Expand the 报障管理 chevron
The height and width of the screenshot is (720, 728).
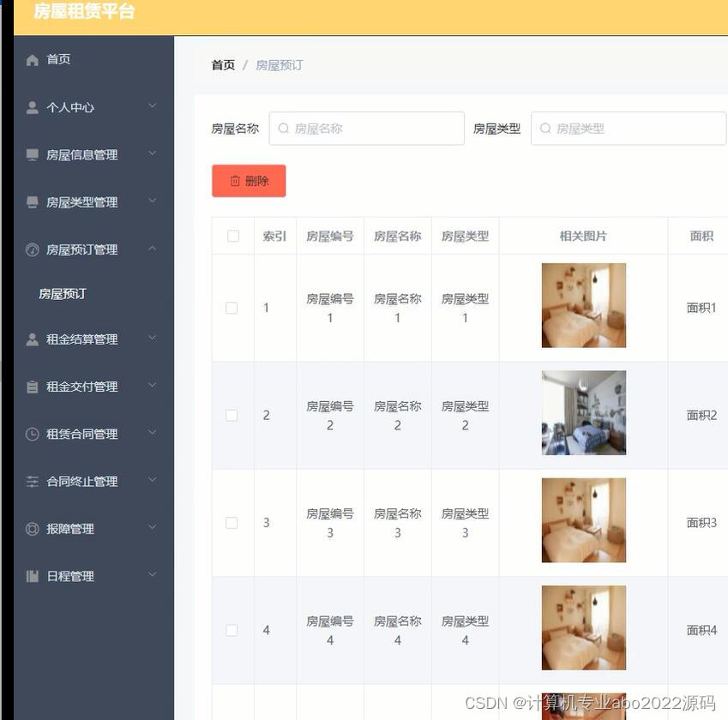(x=153, y=527)
